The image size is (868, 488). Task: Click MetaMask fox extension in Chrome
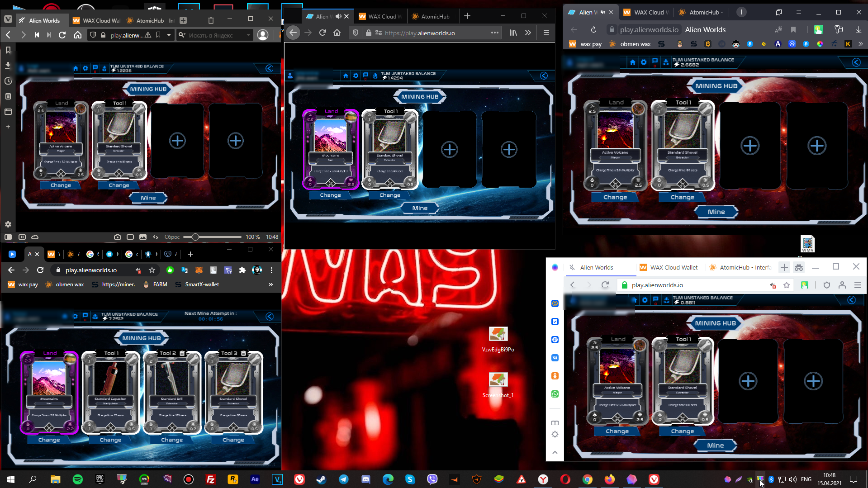click(x=199, y=270)
